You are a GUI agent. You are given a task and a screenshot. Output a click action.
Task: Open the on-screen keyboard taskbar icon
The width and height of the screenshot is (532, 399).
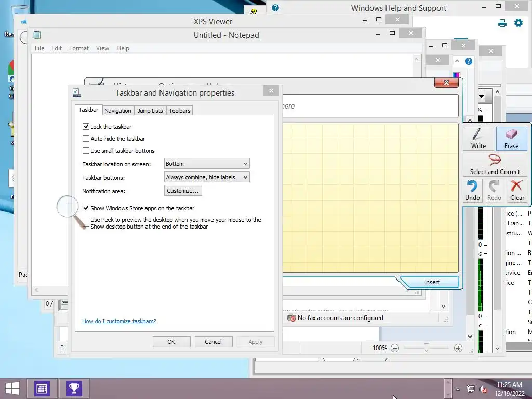[x=42, y=389]
